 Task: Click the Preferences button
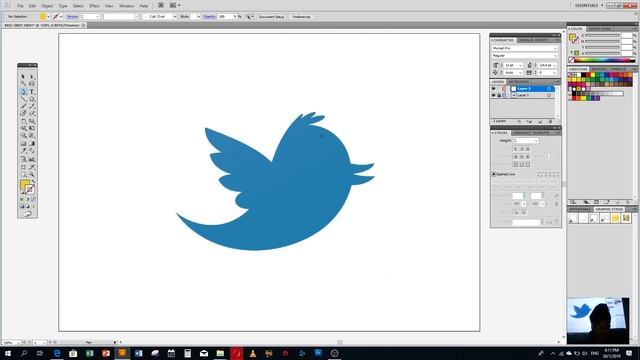click(x=302, y=17)
